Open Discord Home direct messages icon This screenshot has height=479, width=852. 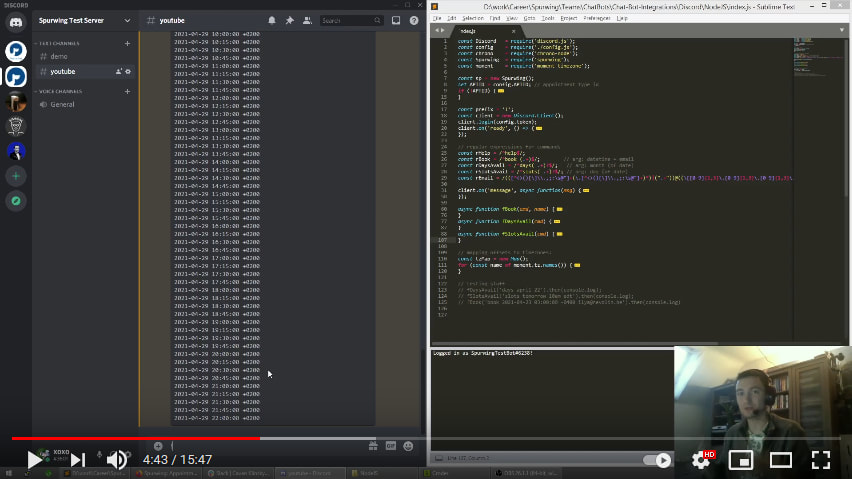click(x=16, y=22)
